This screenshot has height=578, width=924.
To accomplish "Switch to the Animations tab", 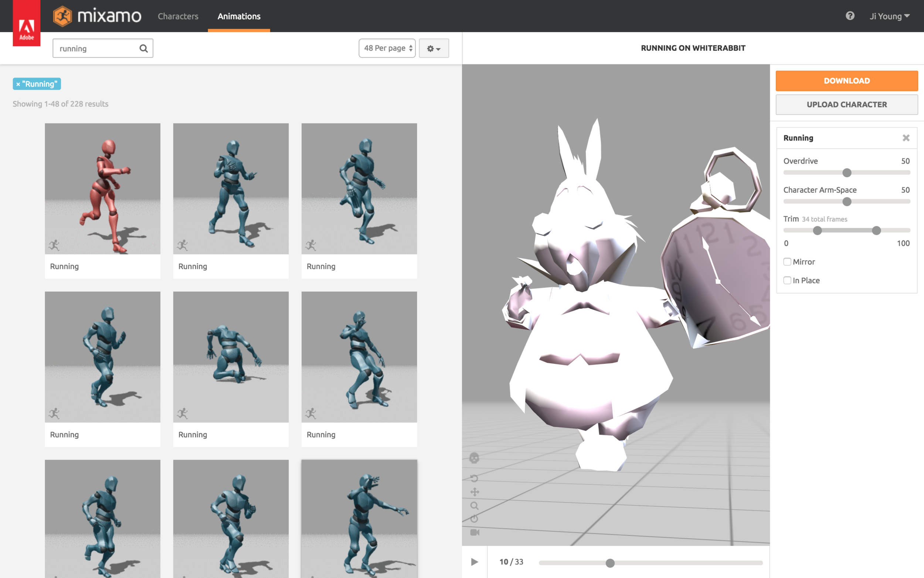I will coord(239,16).
